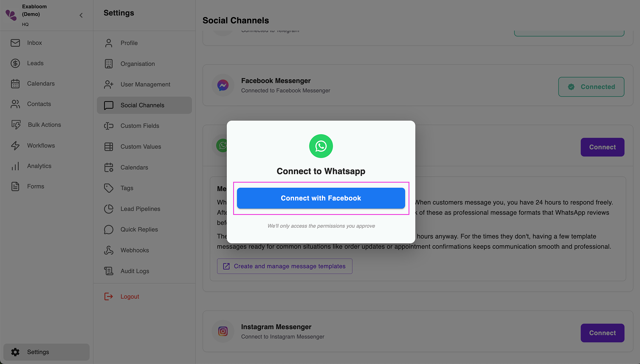Open Contacts from the sidebar
The width and height of the screenshot is (640, 364).
[x=39, y=104]
